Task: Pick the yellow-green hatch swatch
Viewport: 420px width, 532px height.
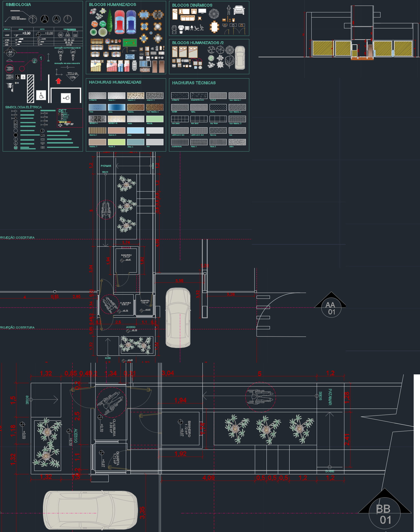Action: click(x=117, y=142)
